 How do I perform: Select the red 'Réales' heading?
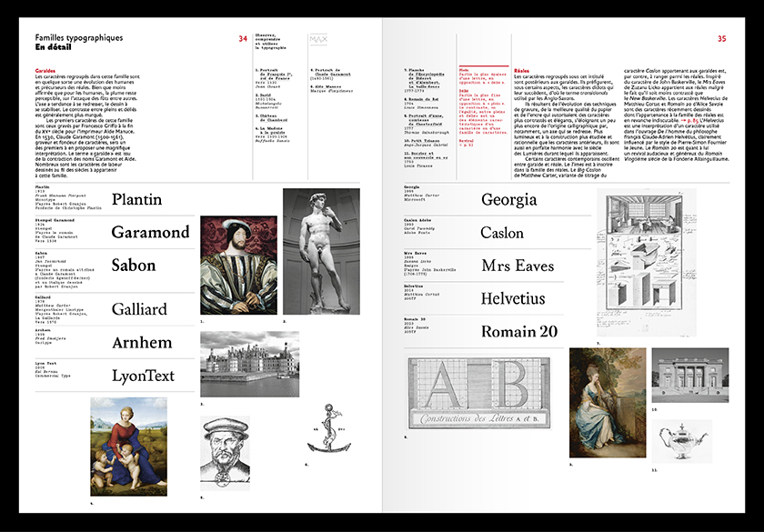click(x=521, y=71)
